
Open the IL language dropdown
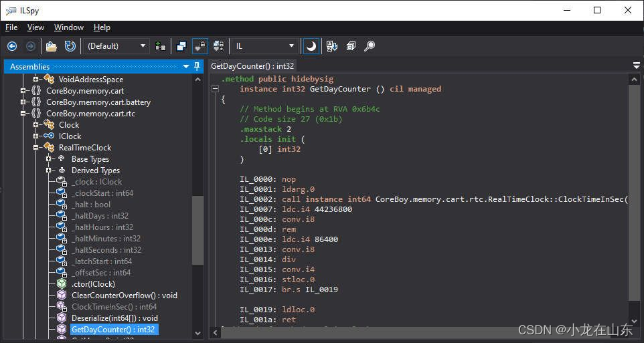(265, 46)
